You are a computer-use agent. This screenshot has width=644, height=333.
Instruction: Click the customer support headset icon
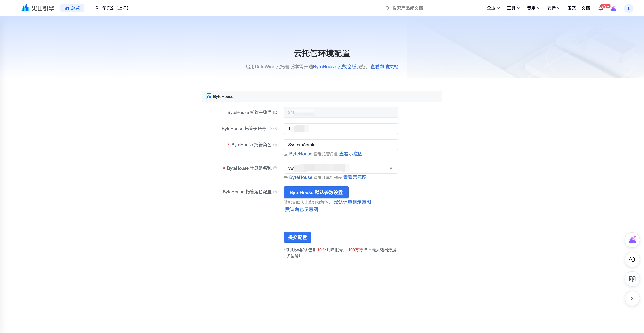[x=632, y=259]
